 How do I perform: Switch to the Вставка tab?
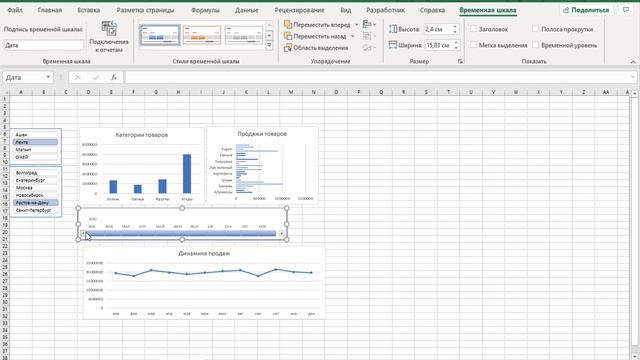[89, 10]
